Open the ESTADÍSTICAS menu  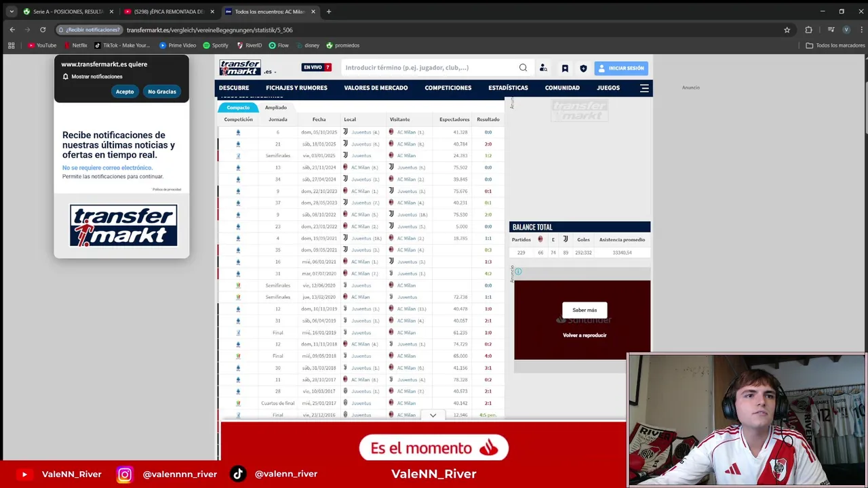pos(508,88)
